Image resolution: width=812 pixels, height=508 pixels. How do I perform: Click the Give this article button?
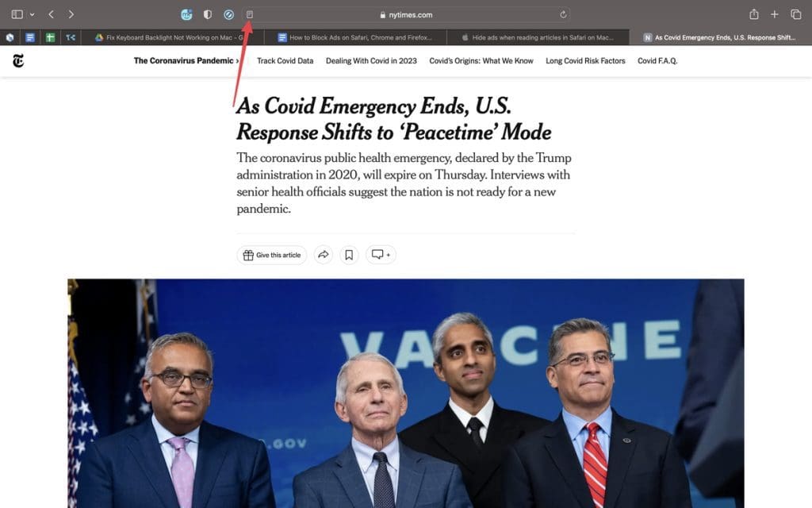click(x=272, y=255)
